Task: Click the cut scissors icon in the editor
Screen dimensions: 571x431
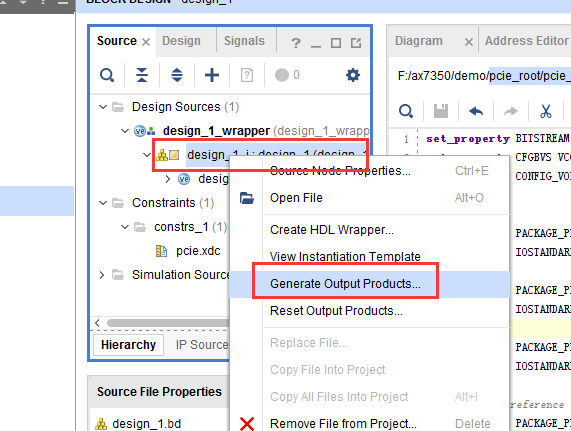Action: [x=546, y=111]
